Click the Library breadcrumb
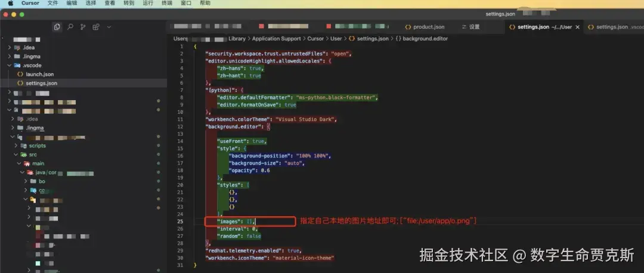Viewport: 644px width, 273px height. click(237, 39)
